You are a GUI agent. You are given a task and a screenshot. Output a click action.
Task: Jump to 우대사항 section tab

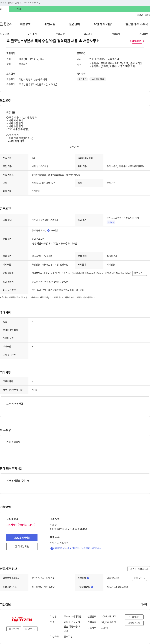coord(60,34)
